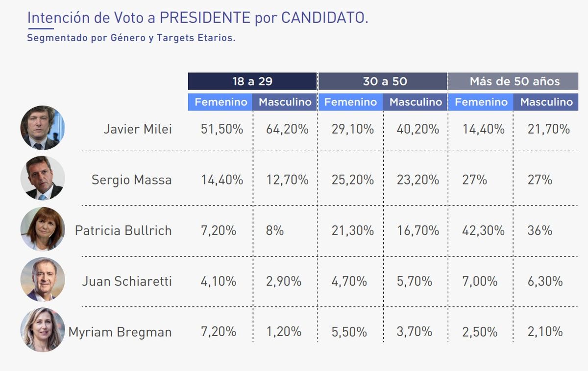Viewport: 588px width, 371px height.
Task: Click the 1,20% value in Bregman's row
Action: (x=284, y=332)
